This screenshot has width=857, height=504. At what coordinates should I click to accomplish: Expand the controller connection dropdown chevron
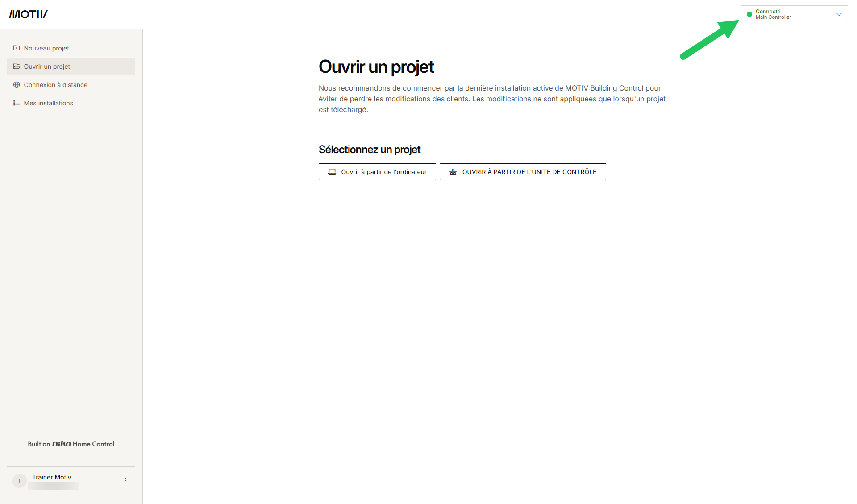(x=839, y=14)
